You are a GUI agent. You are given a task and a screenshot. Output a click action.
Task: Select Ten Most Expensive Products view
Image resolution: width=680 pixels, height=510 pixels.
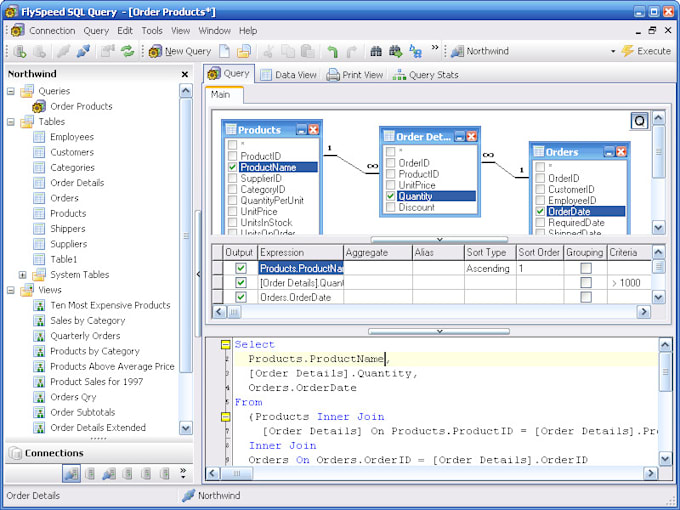coord(110,305)
